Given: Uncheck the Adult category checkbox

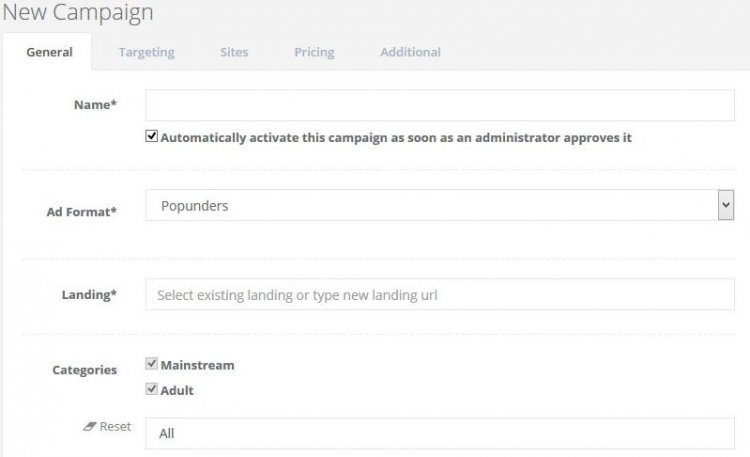Looking at the screenshot, I should click(152, 390).
